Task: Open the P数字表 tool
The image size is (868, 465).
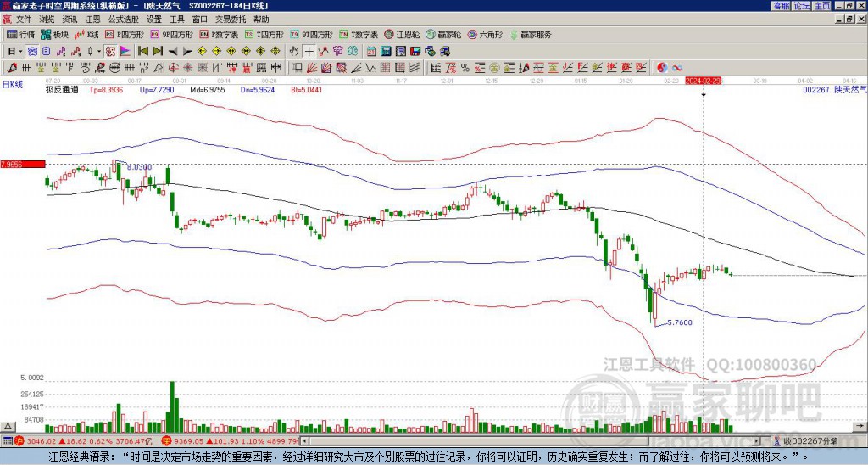Action: pyautogui.click(x=219, y=34)
